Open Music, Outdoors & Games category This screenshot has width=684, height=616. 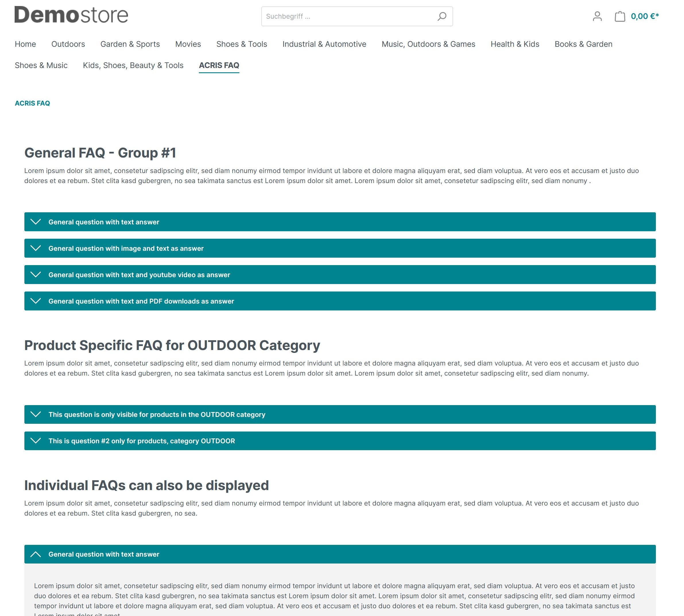(428, 44)
